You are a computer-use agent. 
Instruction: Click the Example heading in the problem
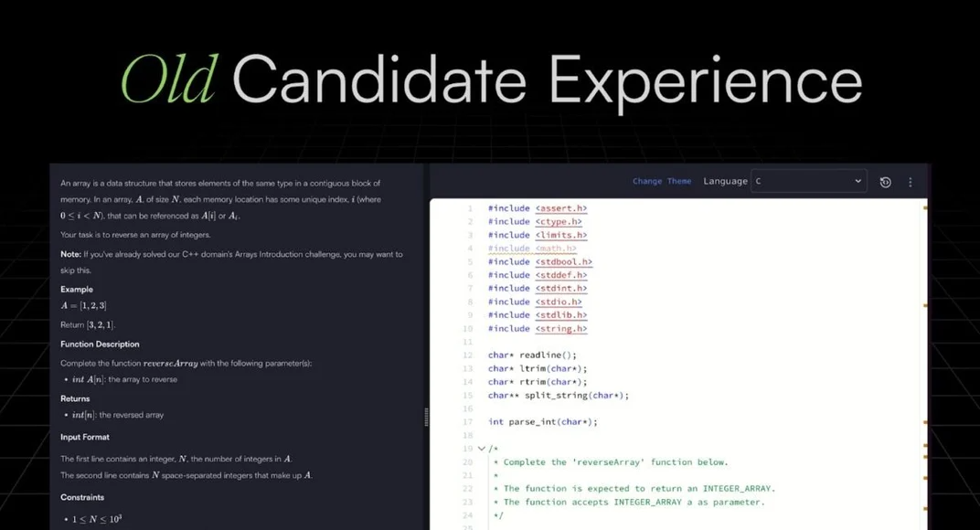coord(77,290)
